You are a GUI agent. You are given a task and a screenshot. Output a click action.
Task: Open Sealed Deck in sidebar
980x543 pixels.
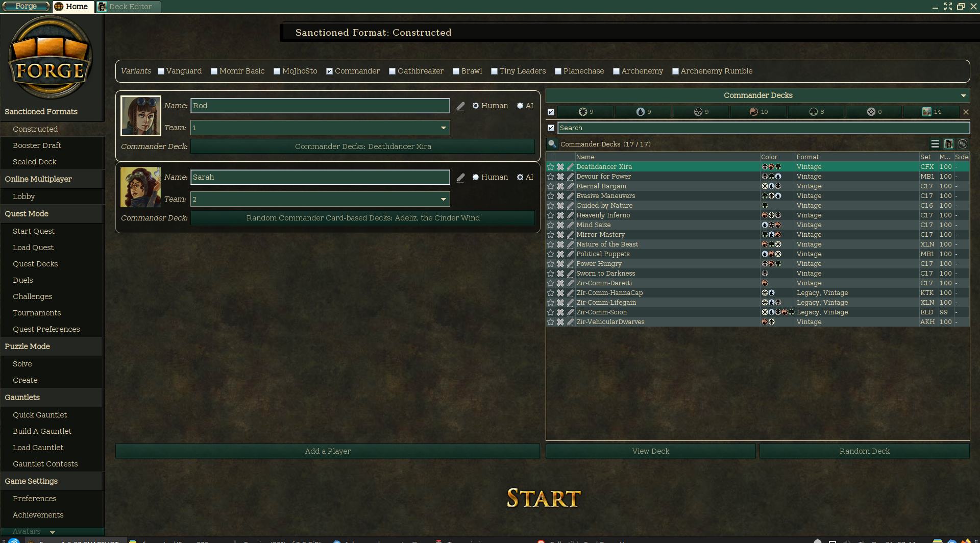[x=35, y=162]
